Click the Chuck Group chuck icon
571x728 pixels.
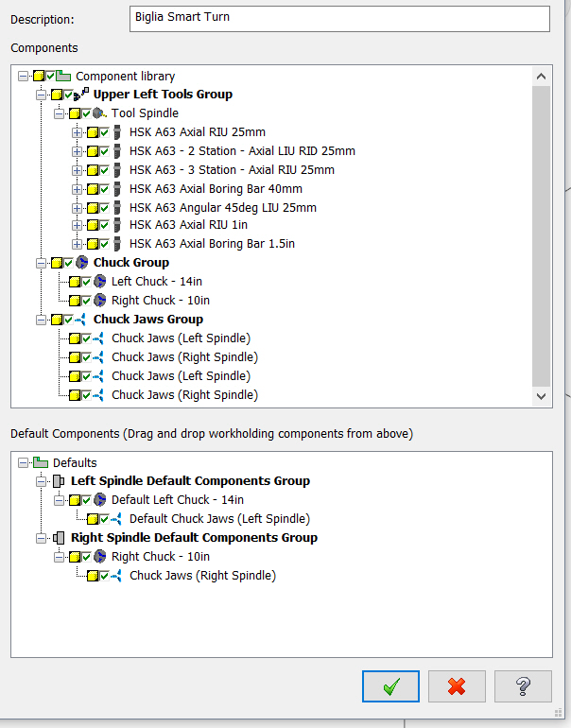pyautogui.click(x=81, y=262)
